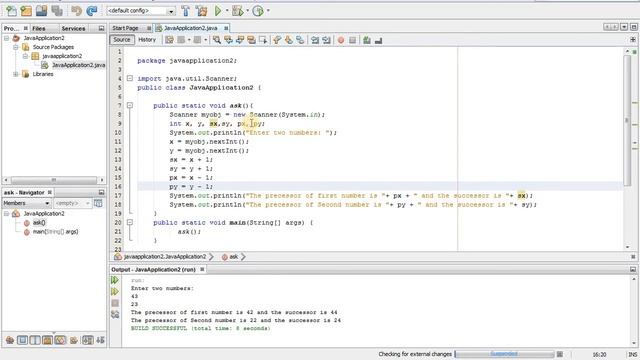Click the Clean and Build icon
640x360 pixels.
click(x=202, y=11)
